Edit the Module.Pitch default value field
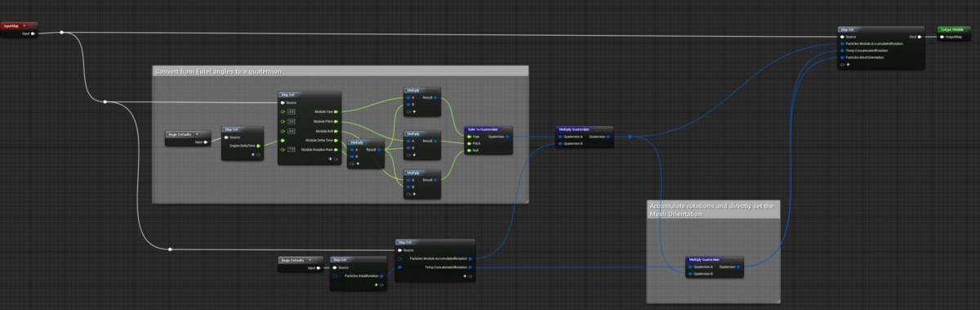 point(292,121)
